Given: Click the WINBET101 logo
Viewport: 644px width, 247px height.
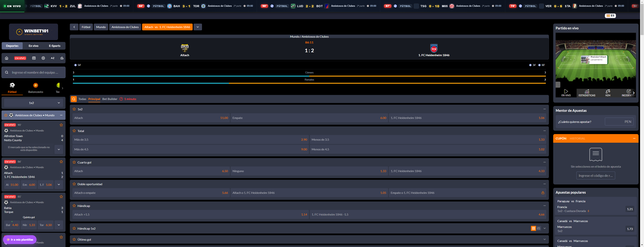Looking at the screenshot, I should (x=34, y=32).
